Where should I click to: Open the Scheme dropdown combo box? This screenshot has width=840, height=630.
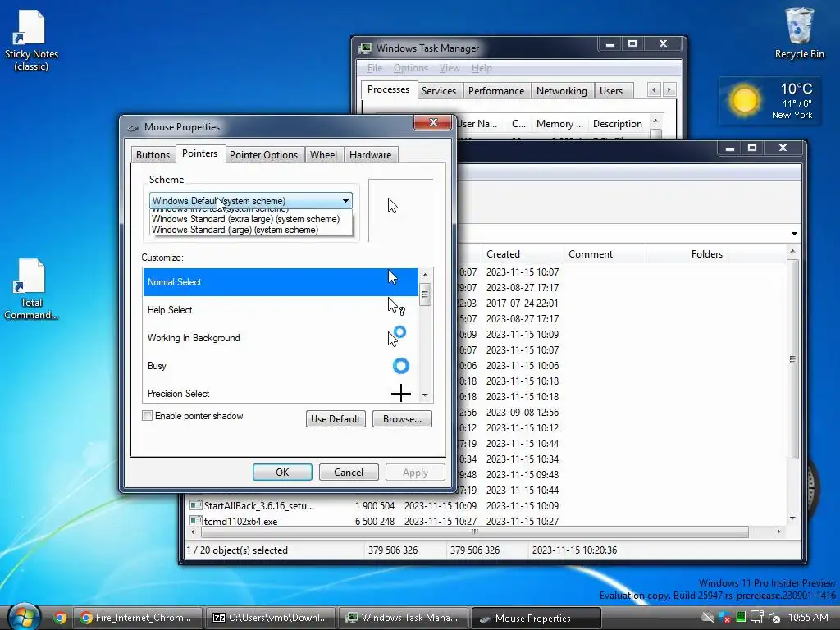tap(250, 201)
